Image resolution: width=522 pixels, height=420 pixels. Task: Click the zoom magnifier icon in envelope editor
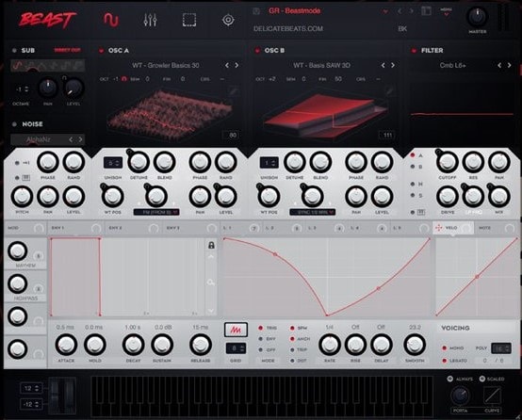tap(211, 283)
